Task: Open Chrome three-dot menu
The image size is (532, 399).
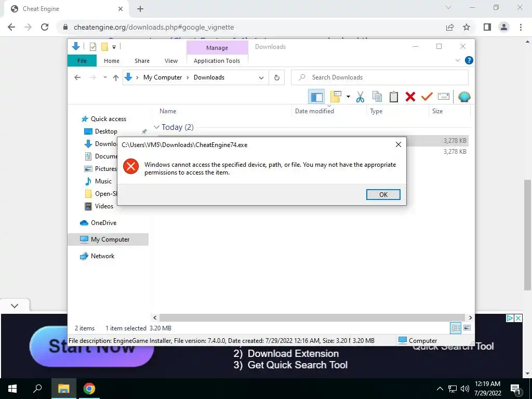Action: tap(521, 27)
